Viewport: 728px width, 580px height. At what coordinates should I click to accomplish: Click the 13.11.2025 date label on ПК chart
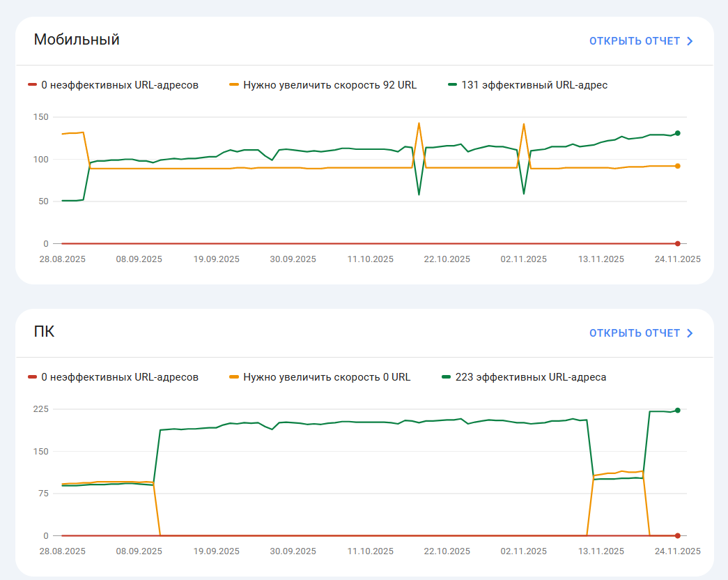601,551
